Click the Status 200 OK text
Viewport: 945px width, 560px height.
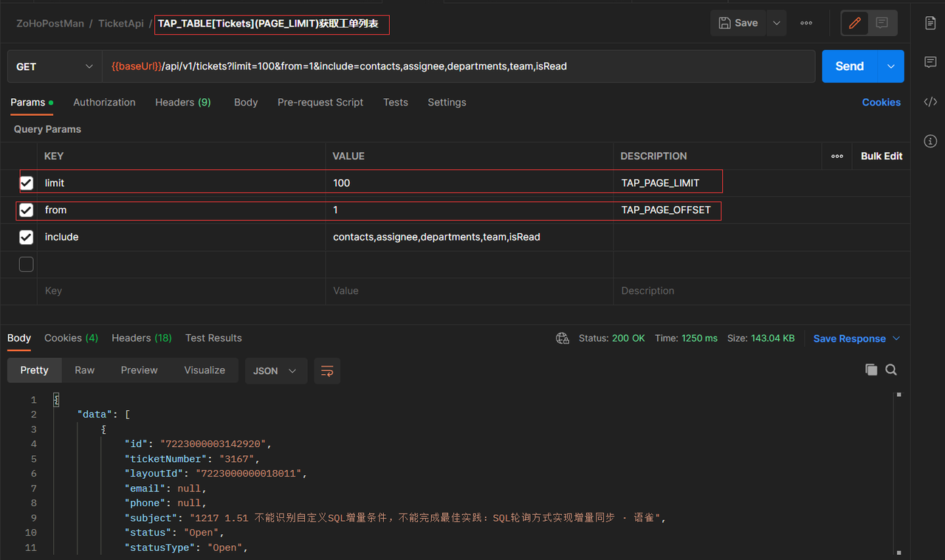point(611,339)
